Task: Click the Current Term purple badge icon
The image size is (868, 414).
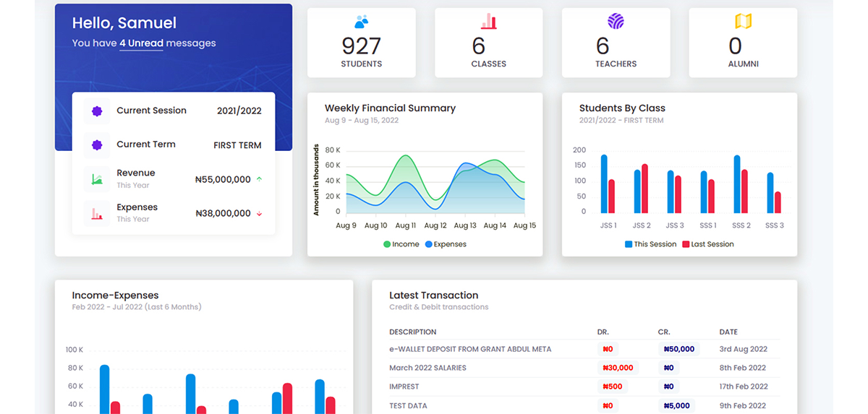Action: tap(97, 145)
